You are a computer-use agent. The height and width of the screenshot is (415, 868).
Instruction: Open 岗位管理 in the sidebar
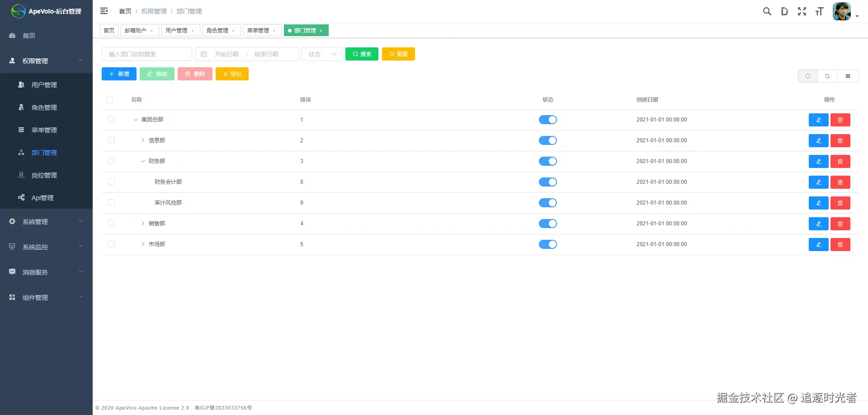coord(46,175)
